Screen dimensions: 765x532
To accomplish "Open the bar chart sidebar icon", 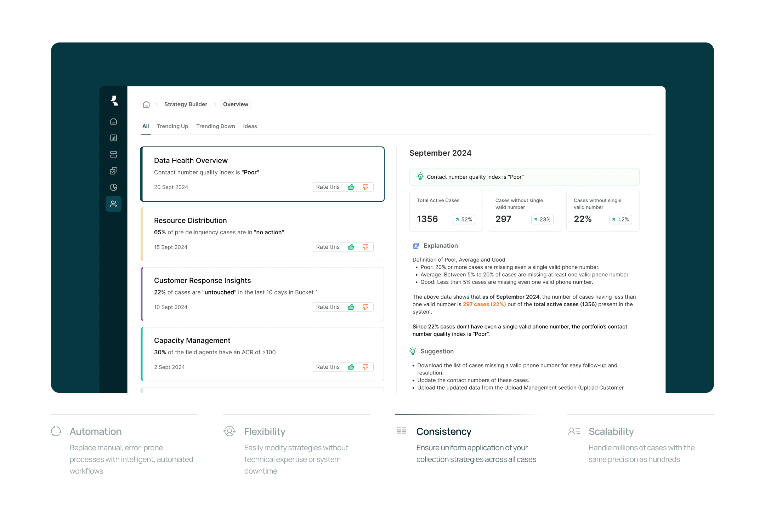I will coord(113,138).
